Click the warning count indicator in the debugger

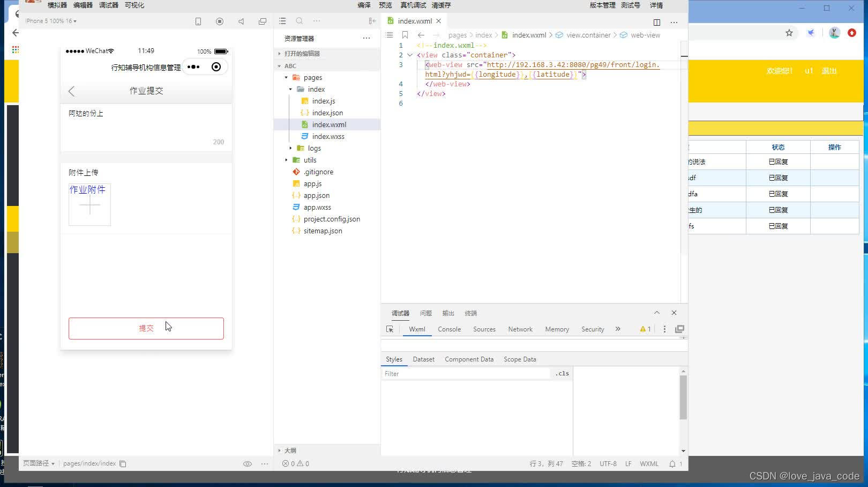coord(645,329)
